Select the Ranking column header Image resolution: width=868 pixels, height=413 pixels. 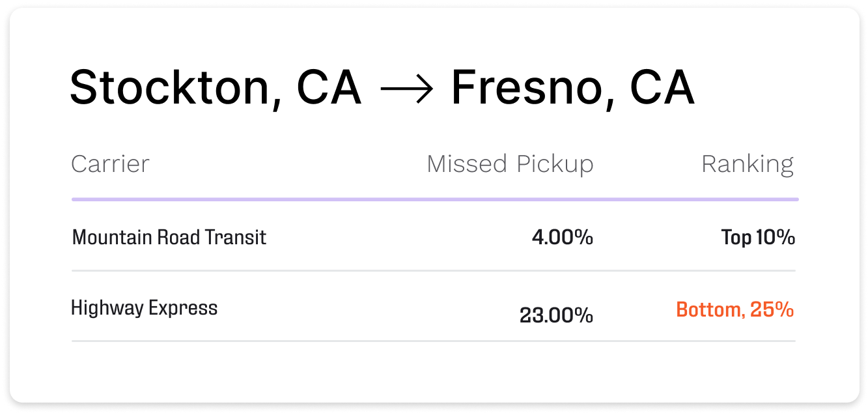point(748,165)
